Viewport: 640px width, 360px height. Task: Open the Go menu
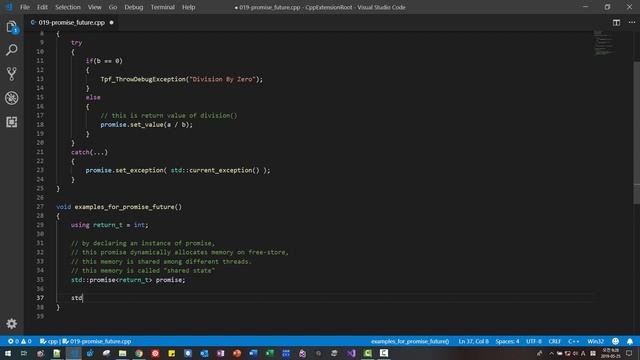click(x=113, y=7)
